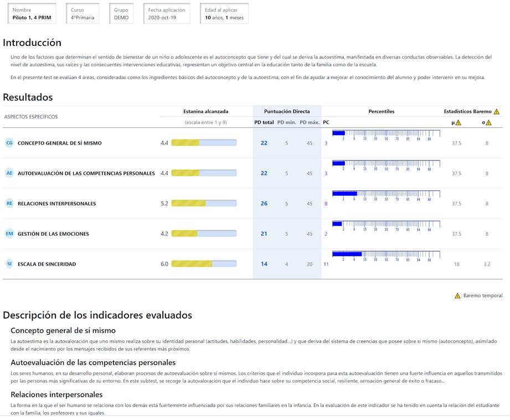Click the Edad al aplicar box

pyautogui.click(x=224, y=14)
